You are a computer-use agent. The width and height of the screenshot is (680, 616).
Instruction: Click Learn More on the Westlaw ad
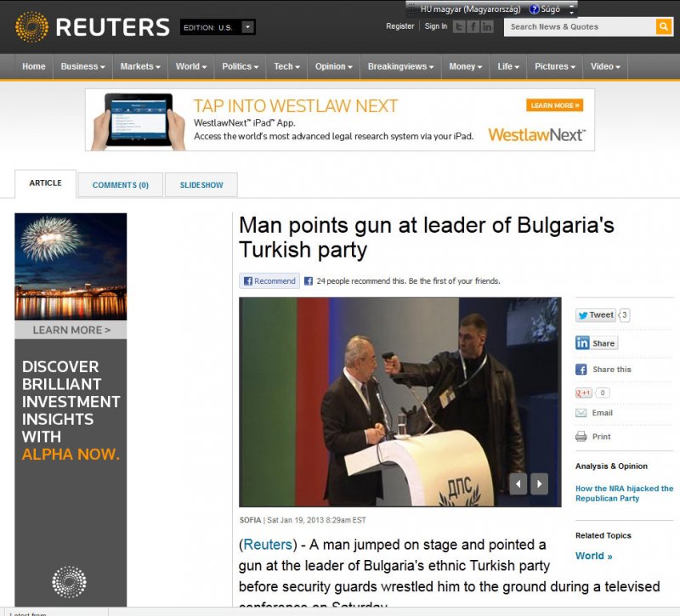555,105
